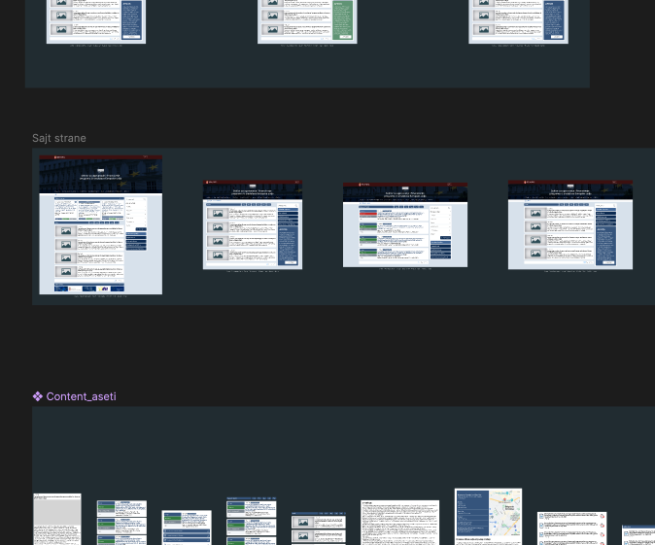Image resolution: width=655 pixels, height=545 pixels.
Task: Select the third asset in Content_aseti row
Action: point(186,527)
